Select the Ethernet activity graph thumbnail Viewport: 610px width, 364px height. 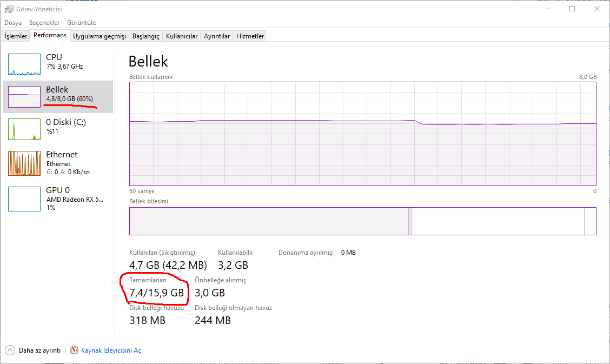[x=24, y=163]
